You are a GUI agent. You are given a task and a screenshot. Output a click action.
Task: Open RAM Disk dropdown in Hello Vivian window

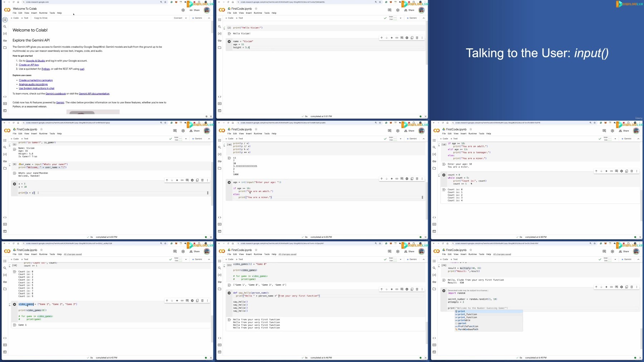(x=400, y=18)
